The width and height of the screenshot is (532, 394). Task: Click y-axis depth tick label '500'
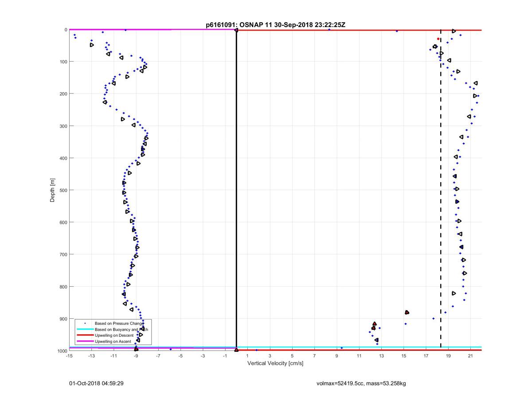(63, 190)
